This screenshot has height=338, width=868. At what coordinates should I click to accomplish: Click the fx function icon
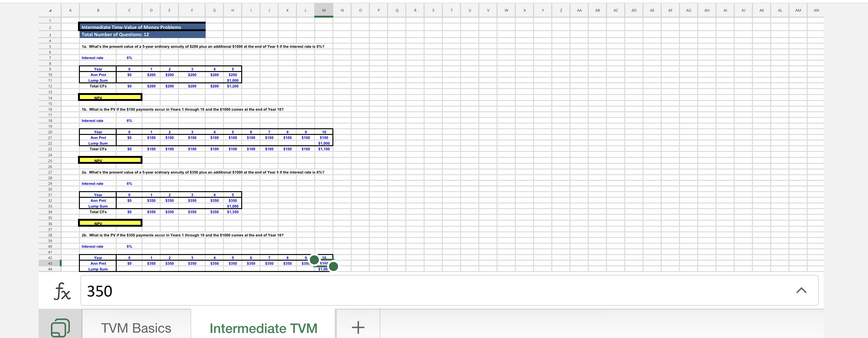62,291
